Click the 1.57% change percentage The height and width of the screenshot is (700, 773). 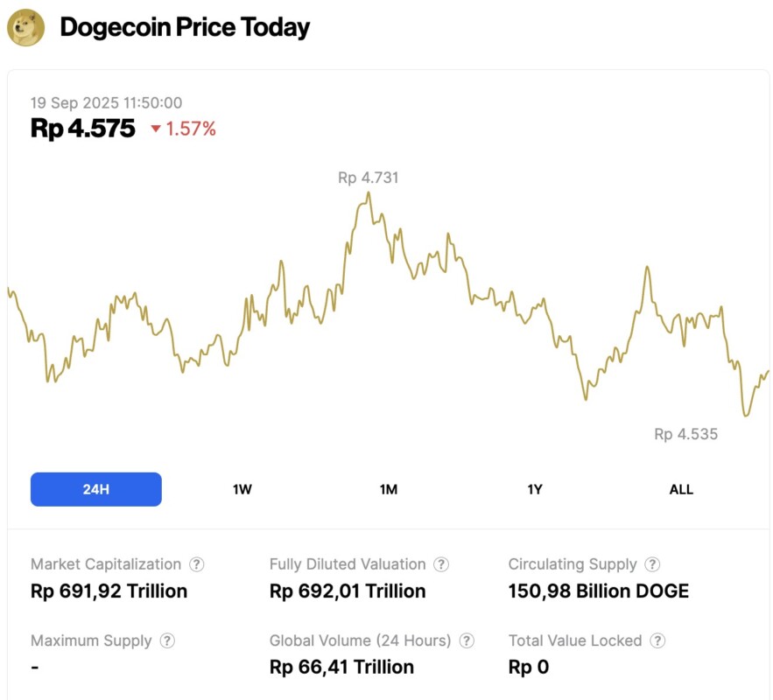click(191, 129)
